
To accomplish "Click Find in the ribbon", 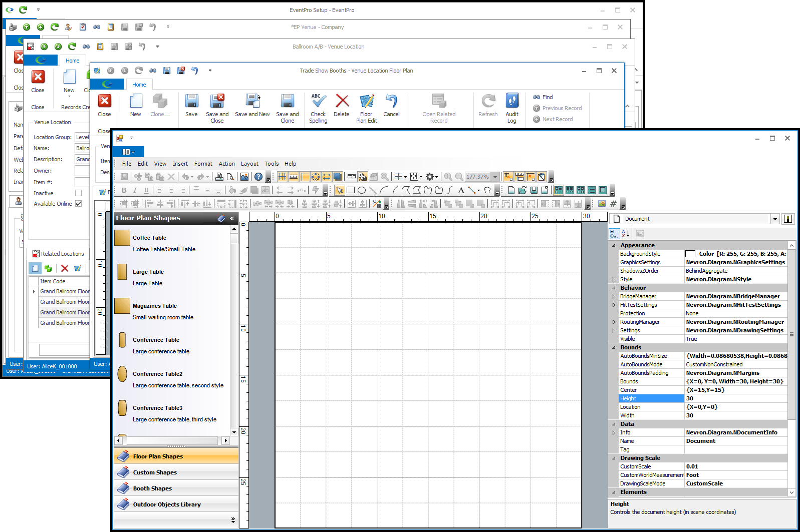I will pos(543,97).
